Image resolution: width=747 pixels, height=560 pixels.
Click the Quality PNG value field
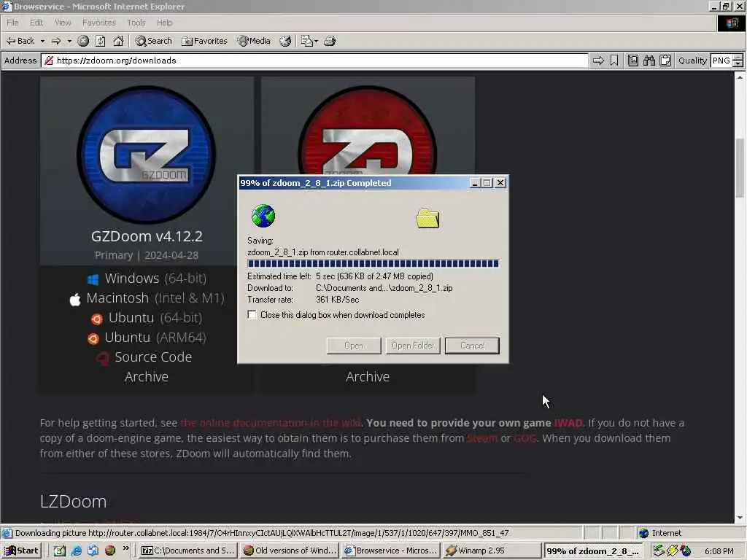point(721,61)
